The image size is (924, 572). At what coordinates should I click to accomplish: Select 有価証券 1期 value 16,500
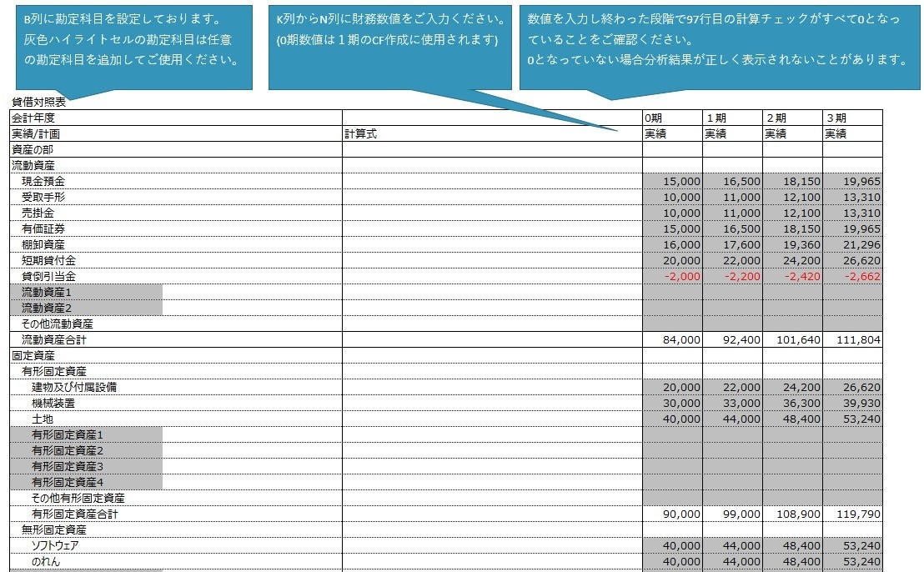click(732, 229)
